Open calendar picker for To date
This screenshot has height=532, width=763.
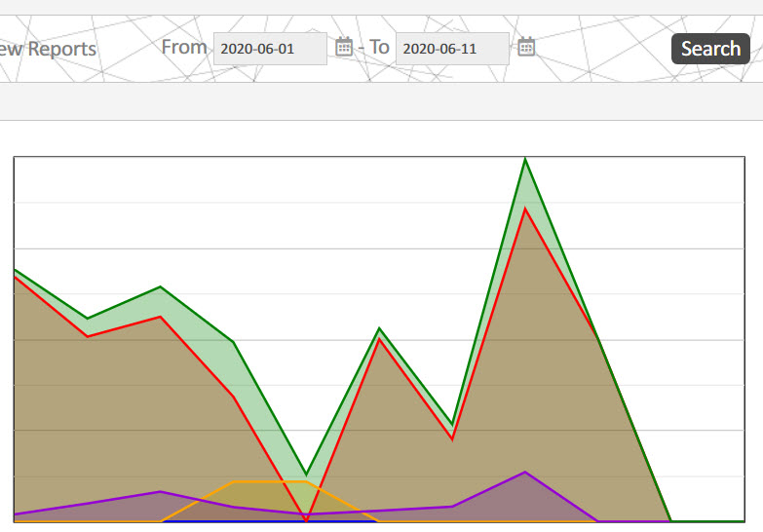point(526,47)
